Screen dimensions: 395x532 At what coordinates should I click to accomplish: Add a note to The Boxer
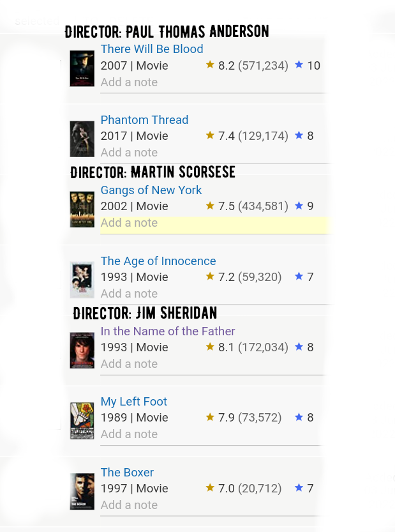tap(129, 505)
